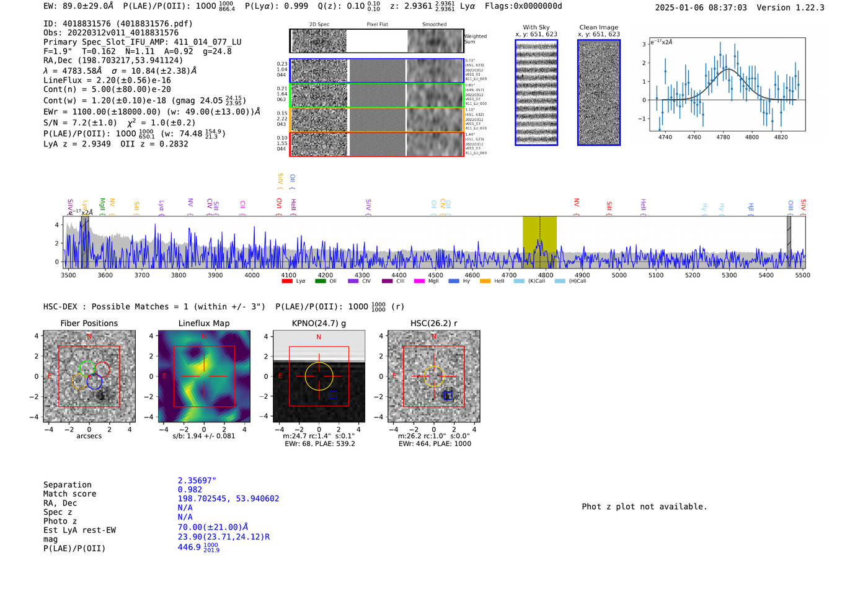
Task: Click the green fiber circle in Fiber Positions
Action: point(87,368)
